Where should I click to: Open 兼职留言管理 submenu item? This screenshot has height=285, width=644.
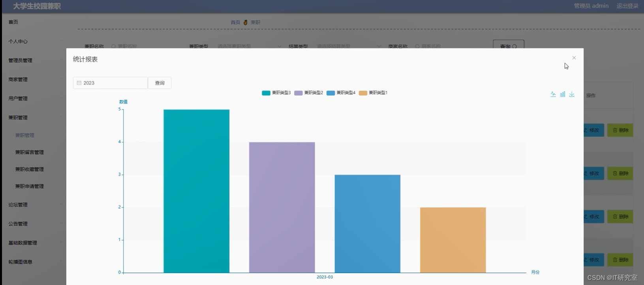pos(30,152)
